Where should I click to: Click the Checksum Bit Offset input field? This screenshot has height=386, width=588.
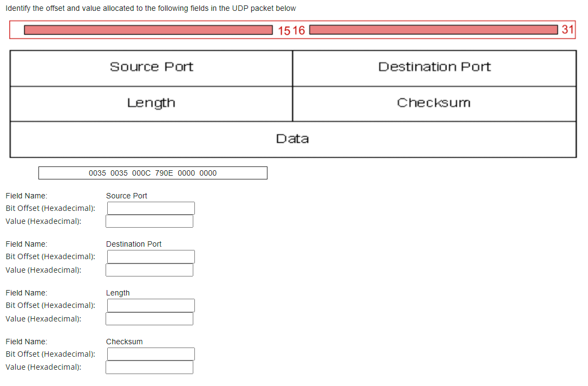coord(151,353)
